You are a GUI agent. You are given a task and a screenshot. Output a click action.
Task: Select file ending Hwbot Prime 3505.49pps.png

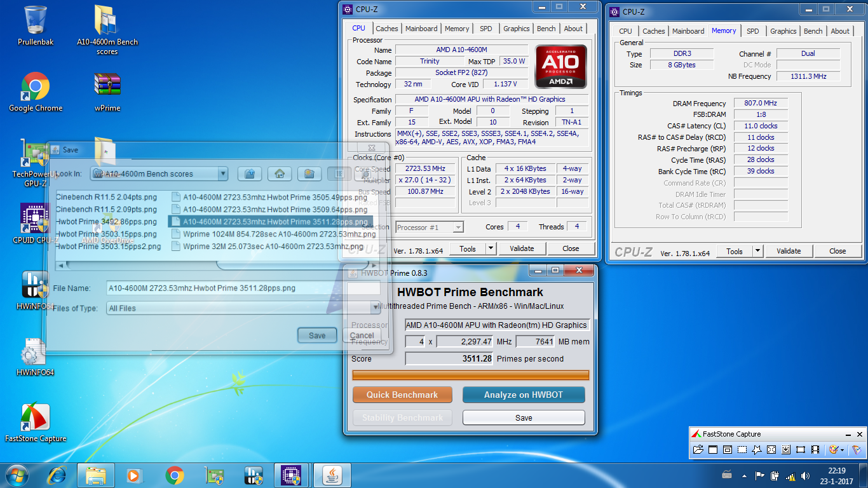pyautogui.click(x=269, y=197)
